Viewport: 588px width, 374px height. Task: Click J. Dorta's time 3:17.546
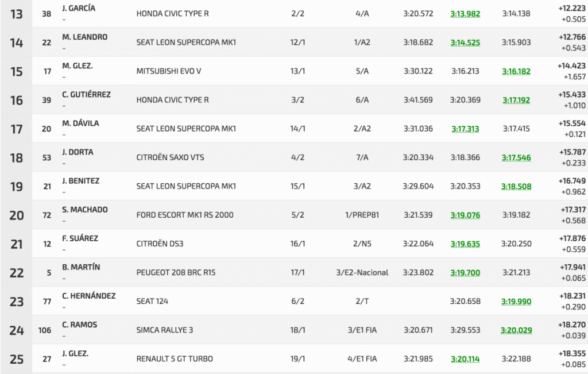click(516, 157)
